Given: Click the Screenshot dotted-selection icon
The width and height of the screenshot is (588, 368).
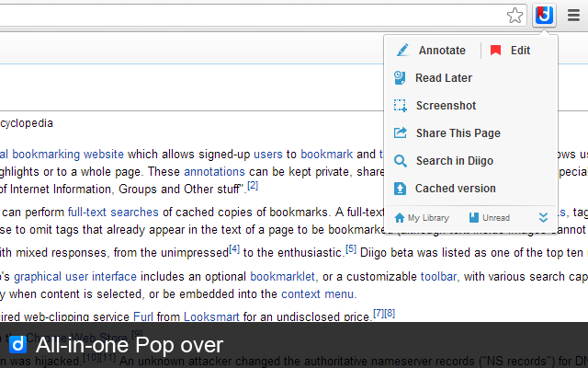Looking at the screenshot, I should click(x=401, y=106).
